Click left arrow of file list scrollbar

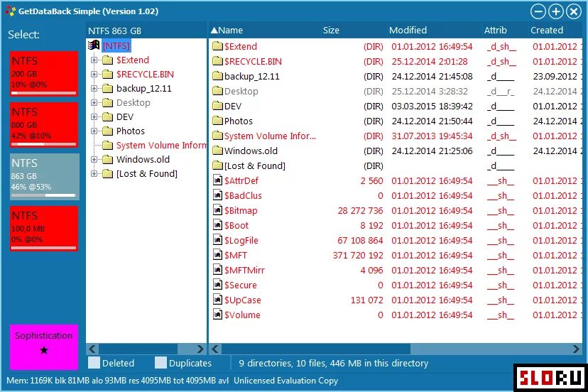(215, 349)
